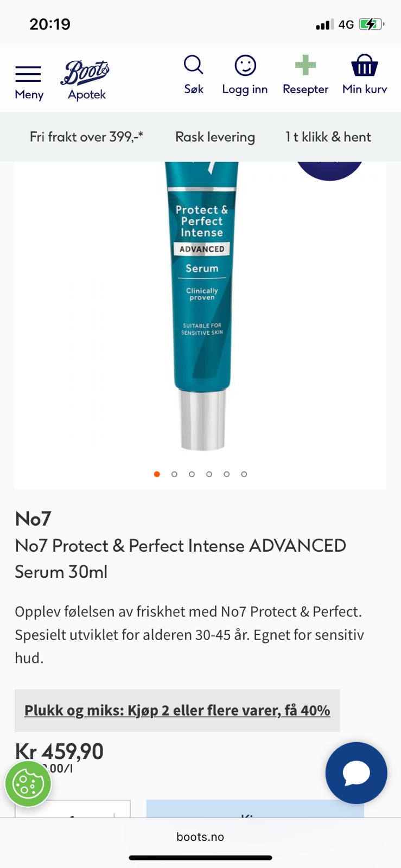Tap 1 t klikk & hent item

pyautogui.click(x=328, y=137)
